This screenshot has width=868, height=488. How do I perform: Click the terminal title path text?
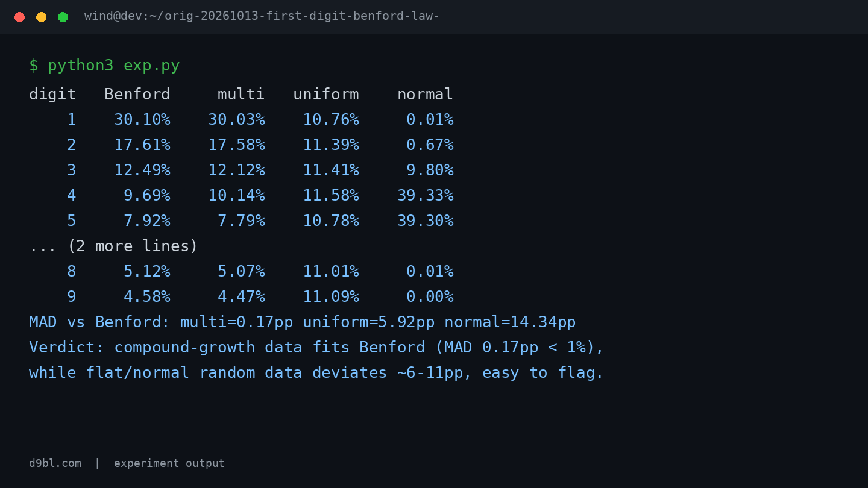[262, 16]
